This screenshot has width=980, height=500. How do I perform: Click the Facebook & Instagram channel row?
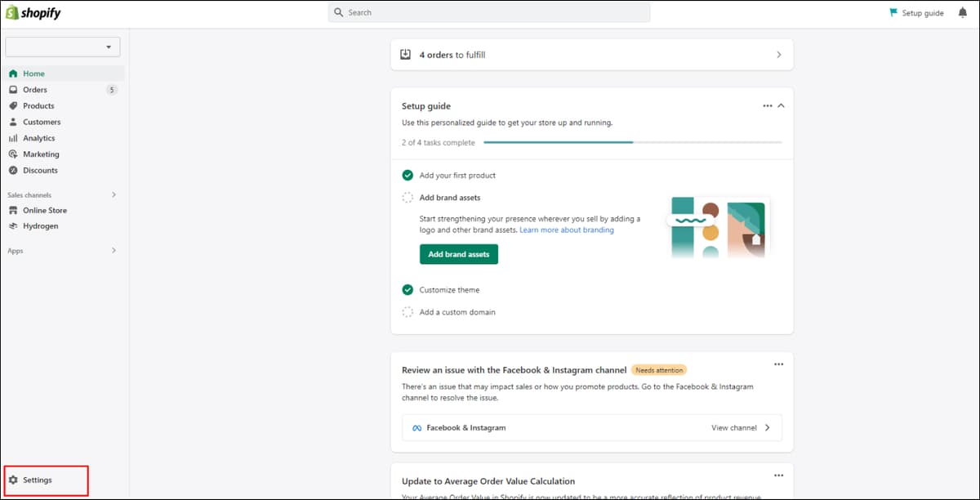click(x=592, y=428)
